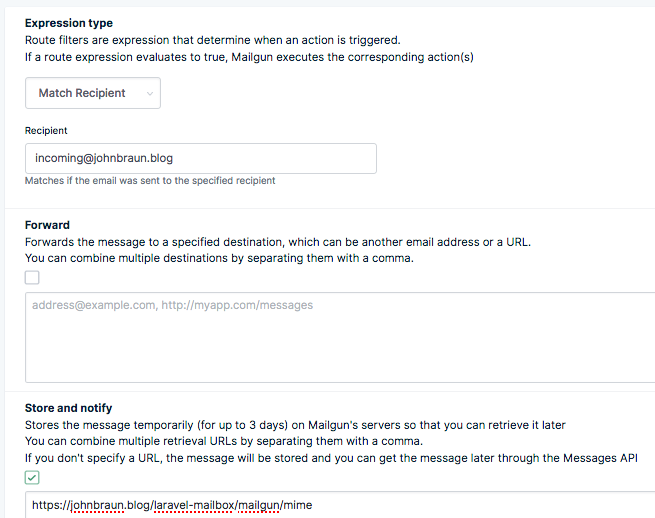Screen dimensions: 655x518
Task: Click the 'Matches if the email was sent' hint
Action: (x=150, y=181)
